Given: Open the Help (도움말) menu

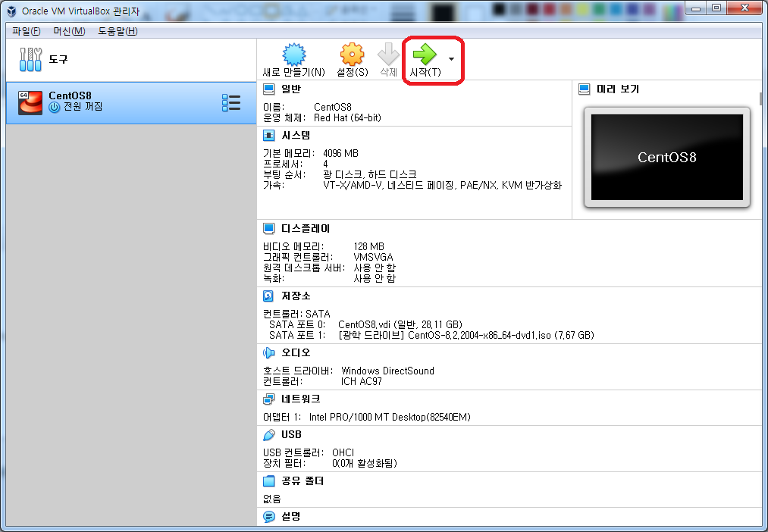Looking at the screenshot, I should click(118, 31).
